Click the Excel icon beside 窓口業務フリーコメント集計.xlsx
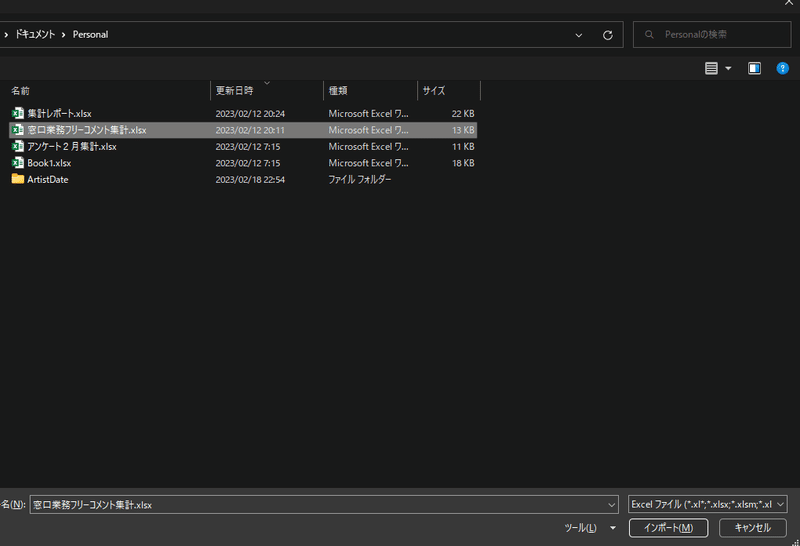The width and height of the screenshot is (800, 546). point(18,130)
